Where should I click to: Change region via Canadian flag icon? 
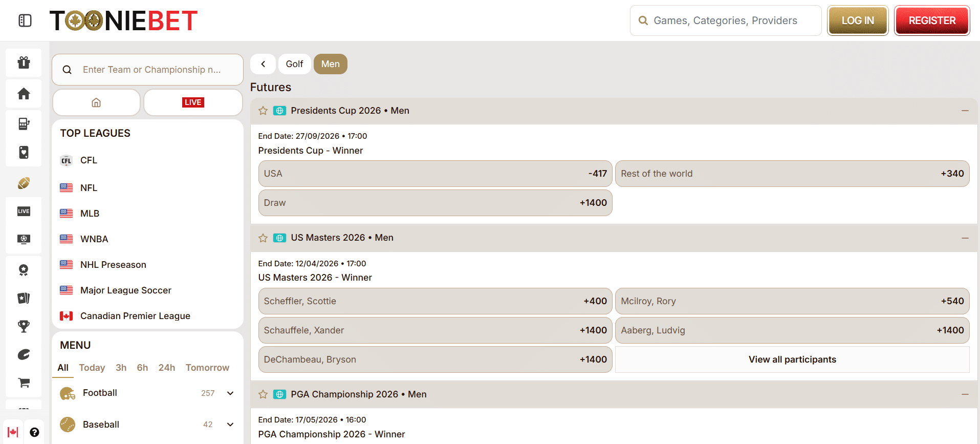click(13, 432)
